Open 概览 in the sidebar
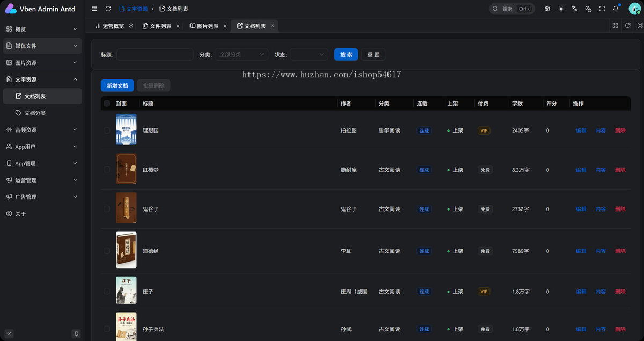Image resolution: width=644 pixels, height=341 pixels. 42,29
